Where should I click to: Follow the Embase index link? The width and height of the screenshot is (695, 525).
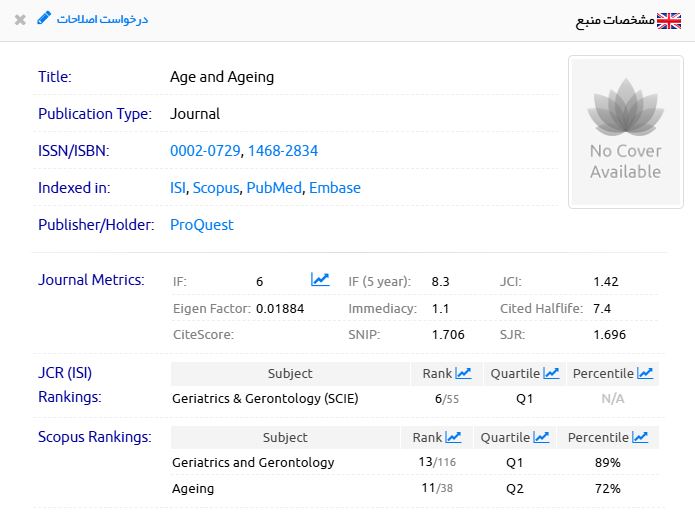[335, 188]
